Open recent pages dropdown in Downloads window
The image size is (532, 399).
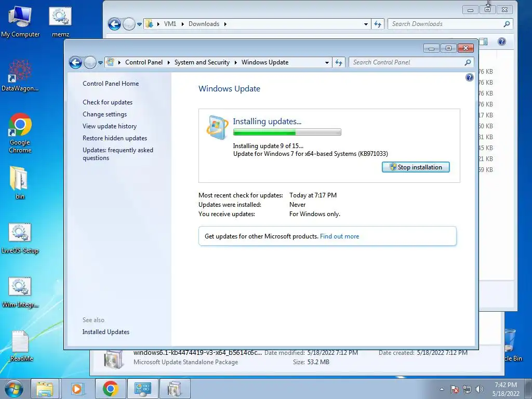[139, 24]
